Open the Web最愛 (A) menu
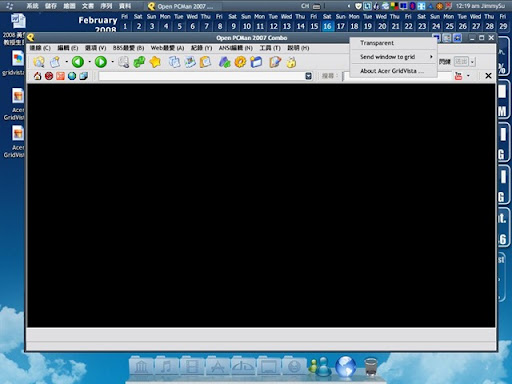Image resolution: width=512 pixels, height=384 pixels. point(167,48)
